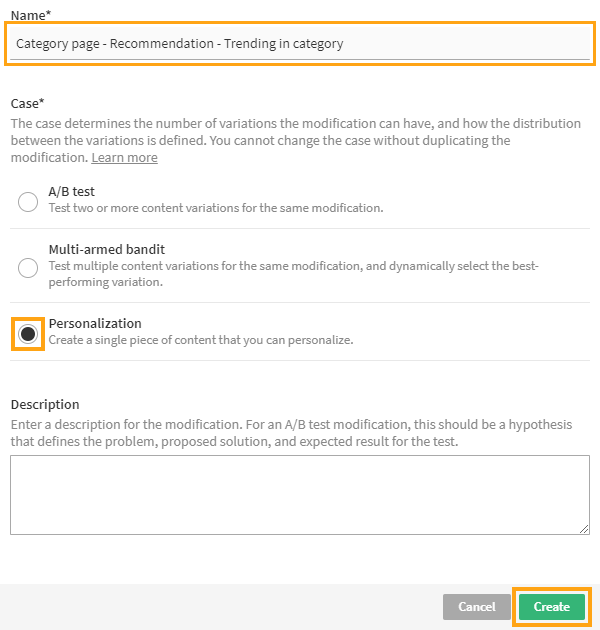
Task: Choose the Multi-armed bandit radio button
Action: [x=28, y=267]
